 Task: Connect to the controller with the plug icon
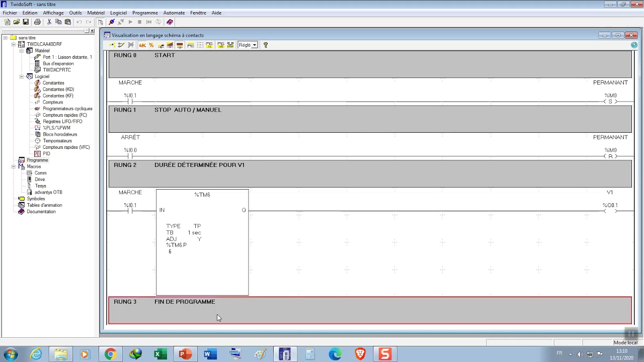click(112, 22)
